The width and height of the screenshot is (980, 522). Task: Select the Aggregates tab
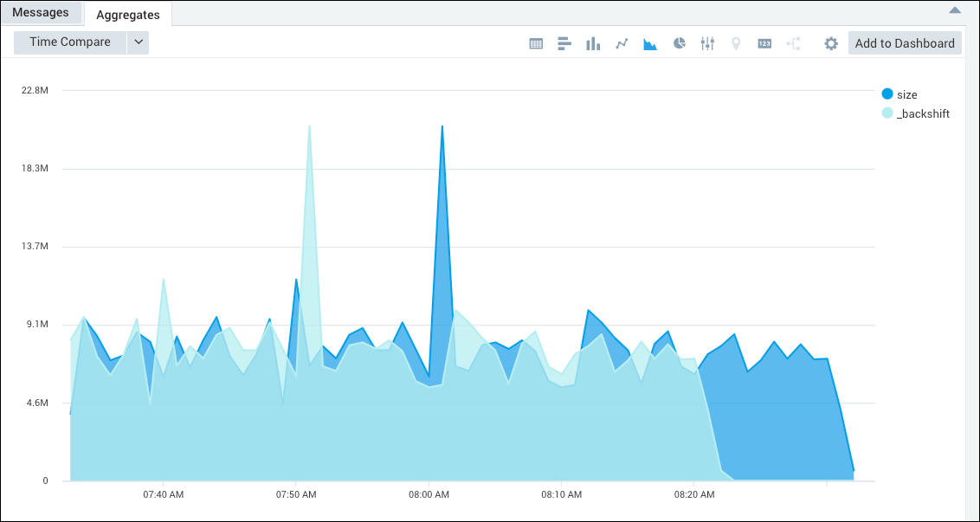127,14
